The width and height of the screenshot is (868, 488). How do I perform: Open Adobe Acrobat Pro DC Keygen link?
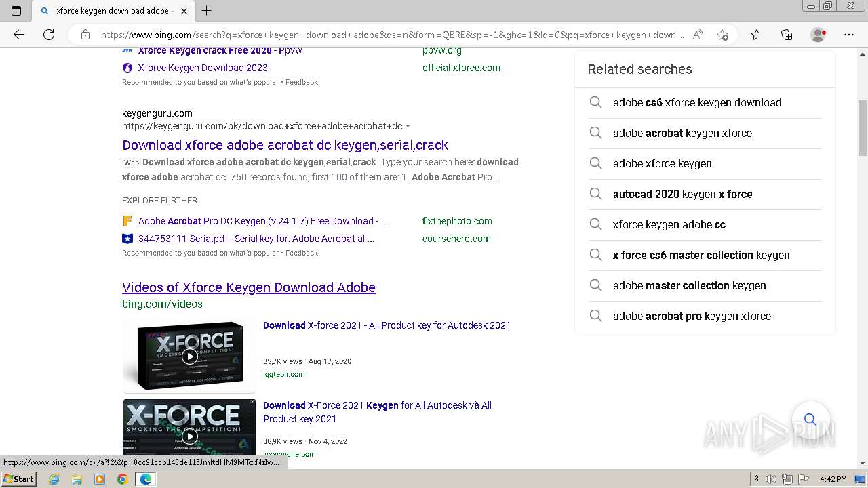[262, 221]
